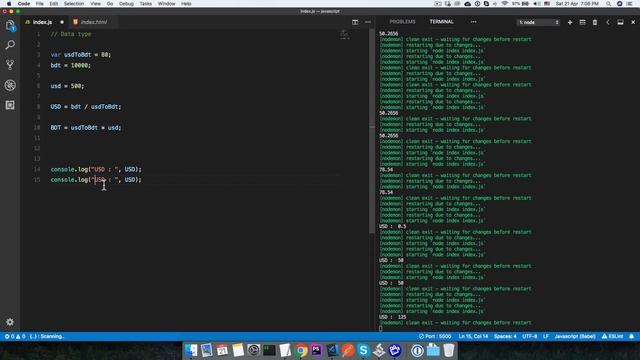Image resolution: width=640 pixels, height=360 pixels.
Task: Open the Manage gear in the activity bar
Action: 10,322
